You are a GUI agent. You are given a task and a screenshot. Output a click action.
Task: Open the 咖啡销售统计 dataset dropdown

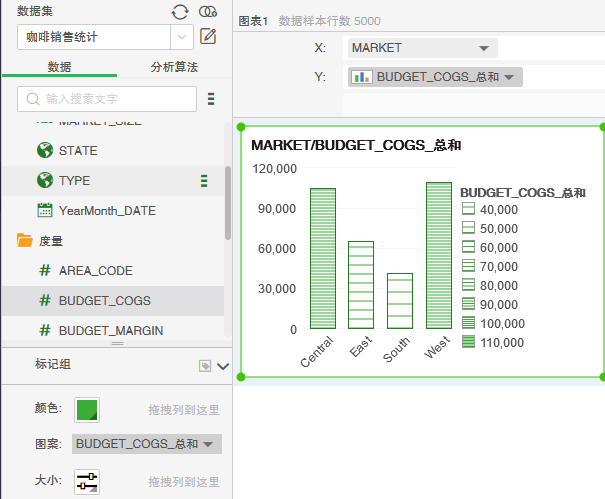click(x=182, y=37)
